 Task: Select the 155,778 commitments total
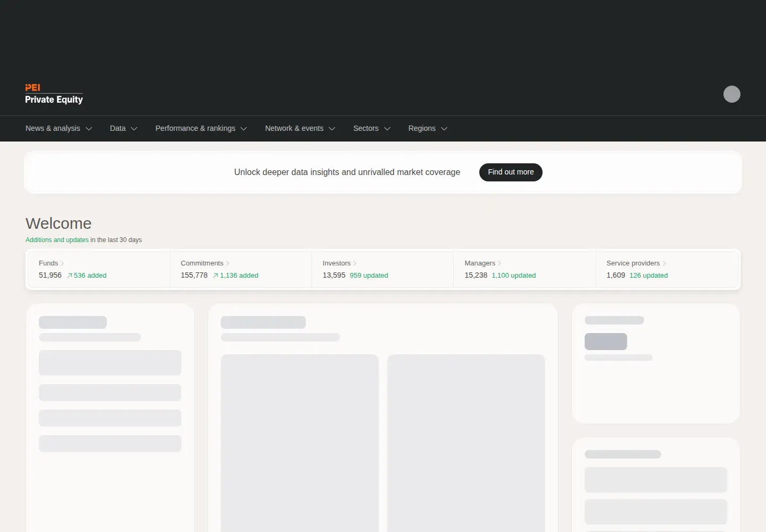point(194,276)
